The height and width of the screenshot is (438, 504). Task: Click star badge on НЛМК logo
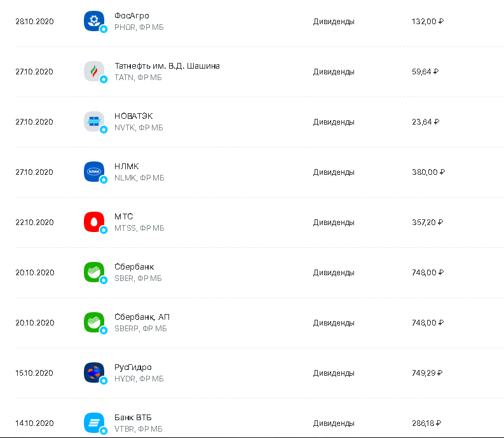pyautogui.click(x=104, y=180)
